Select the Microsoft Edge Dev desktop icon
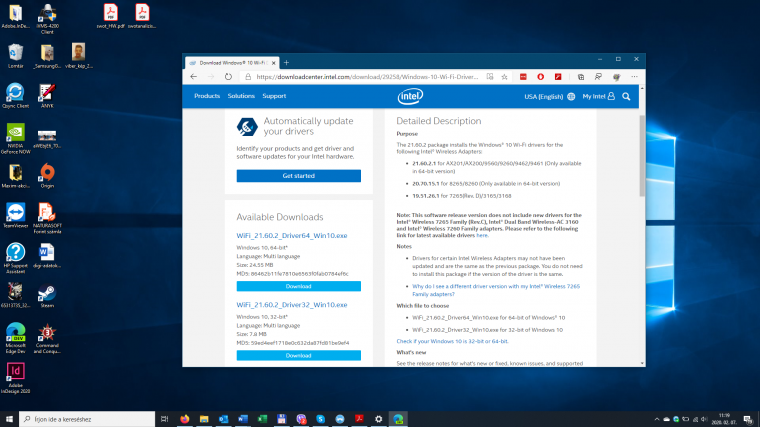Image resolution: width=760 pixels, height=427 pixels. point(16,338)
